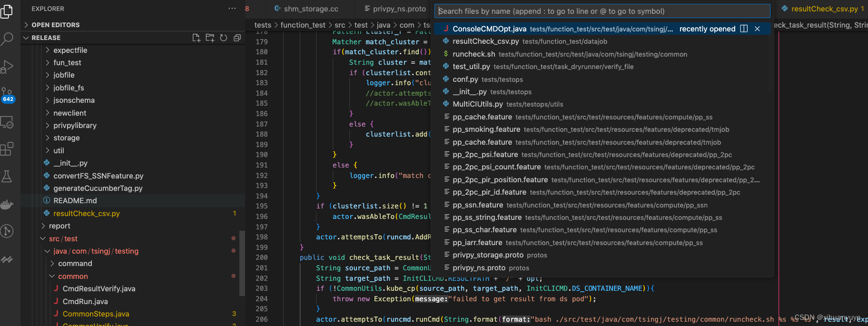Remove ConsoleCMDOpt.java from recently opened
This screenshot has height=326, width=868.
757,29
